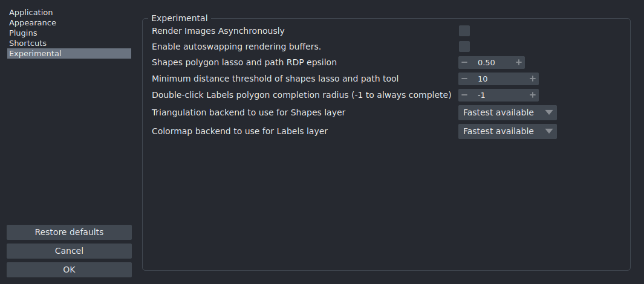Go to Plugins settings page
Viewport: 644px width, 284px height.
(23, 33)
